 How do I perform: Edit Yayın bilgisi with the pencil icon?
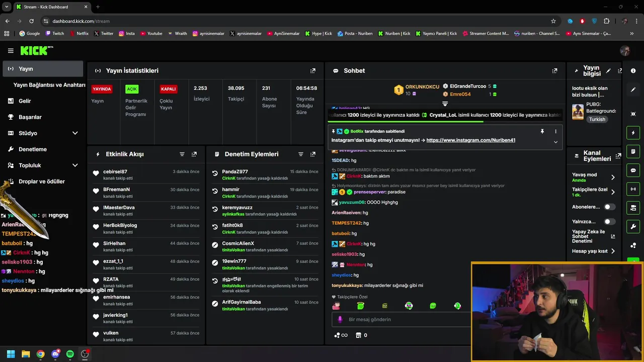click(608, 71)
